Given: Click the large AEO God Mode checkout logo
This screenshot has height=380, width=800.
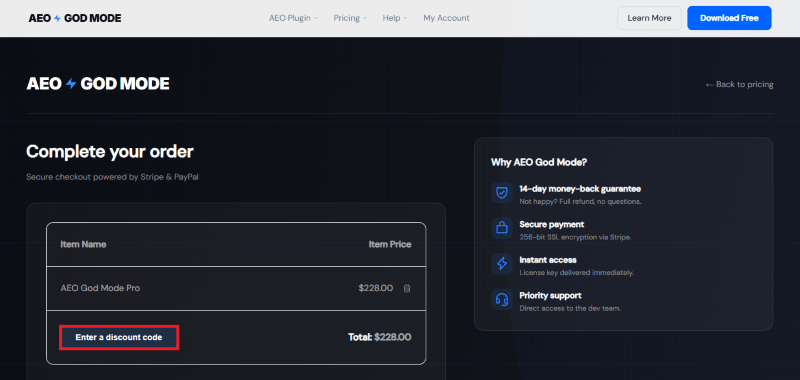Looking at the screenshot, I should pos(98,84).
